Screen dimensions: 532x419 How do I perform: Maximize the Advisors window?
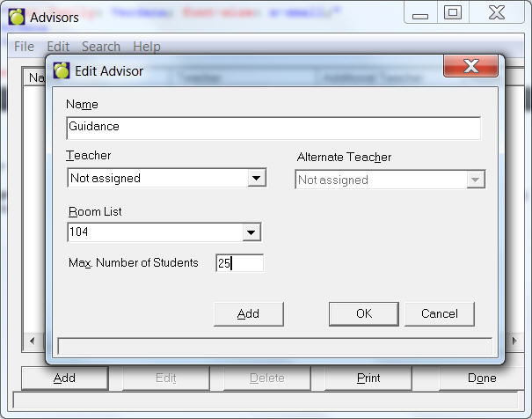452,12
